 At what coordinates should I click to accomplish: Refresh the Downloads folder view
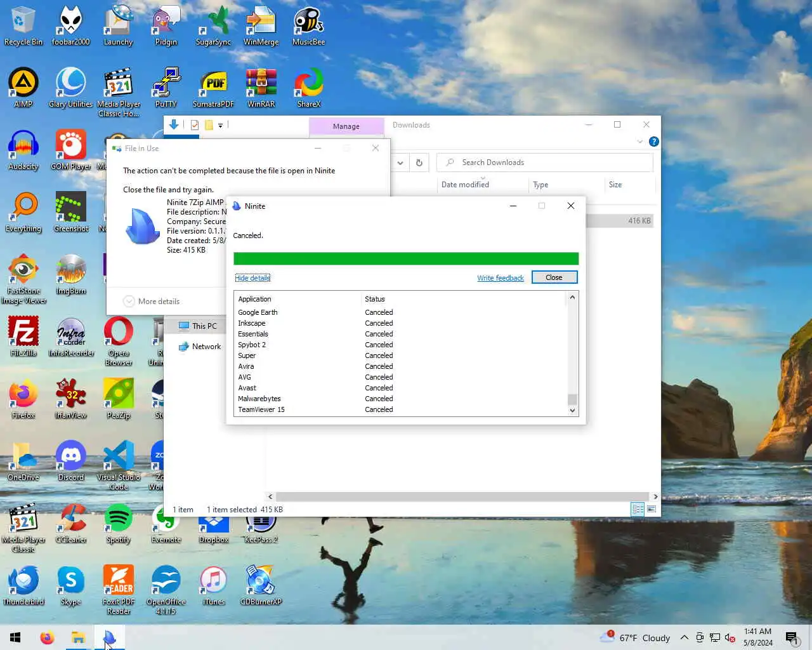coord(419,162)
